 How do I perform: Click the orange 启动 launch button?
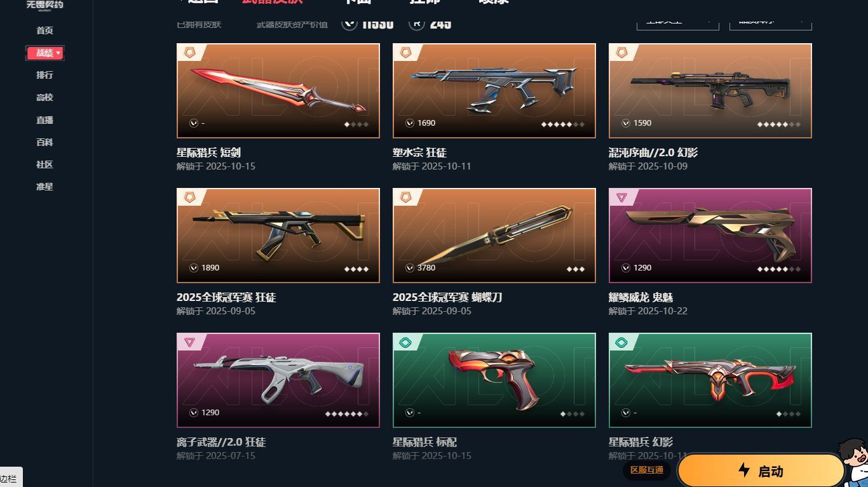pyautogui.click(x=761, y=470)
